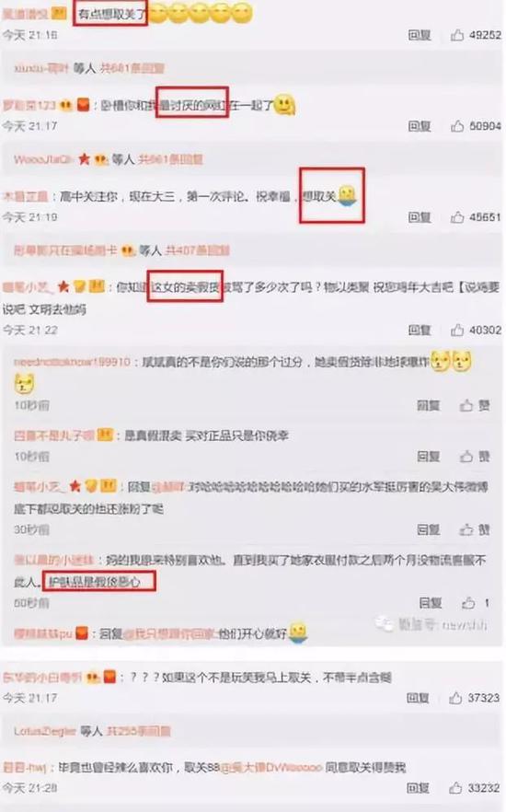Reply to the 30秒前 sub-comment

(x=429, y=529)
